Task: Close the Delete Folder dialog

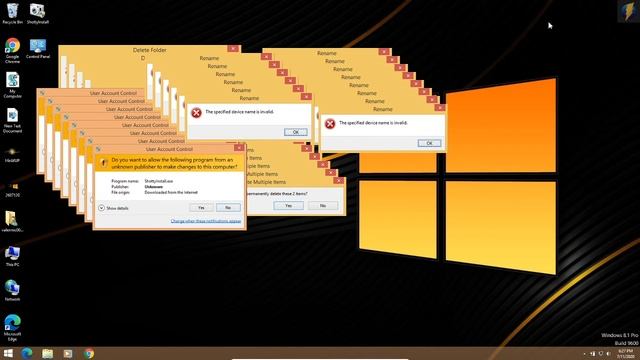Action: [x=233, y=49]
